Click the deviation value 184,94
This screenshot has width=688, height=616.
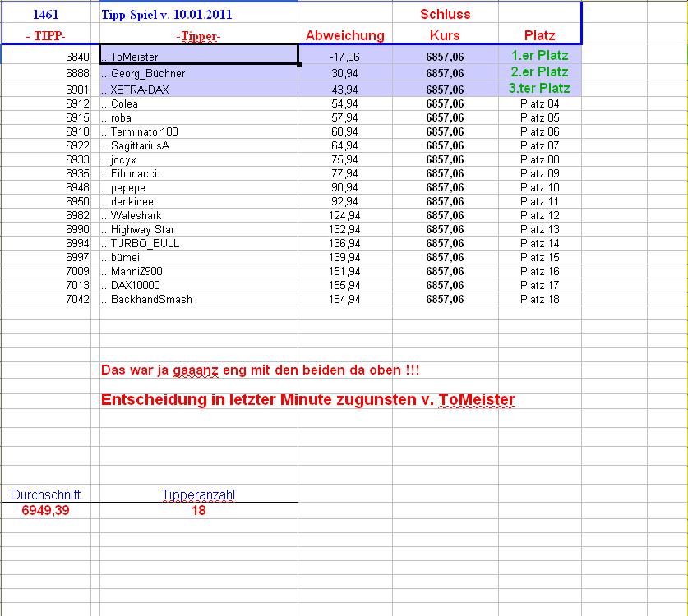[344, 300]
